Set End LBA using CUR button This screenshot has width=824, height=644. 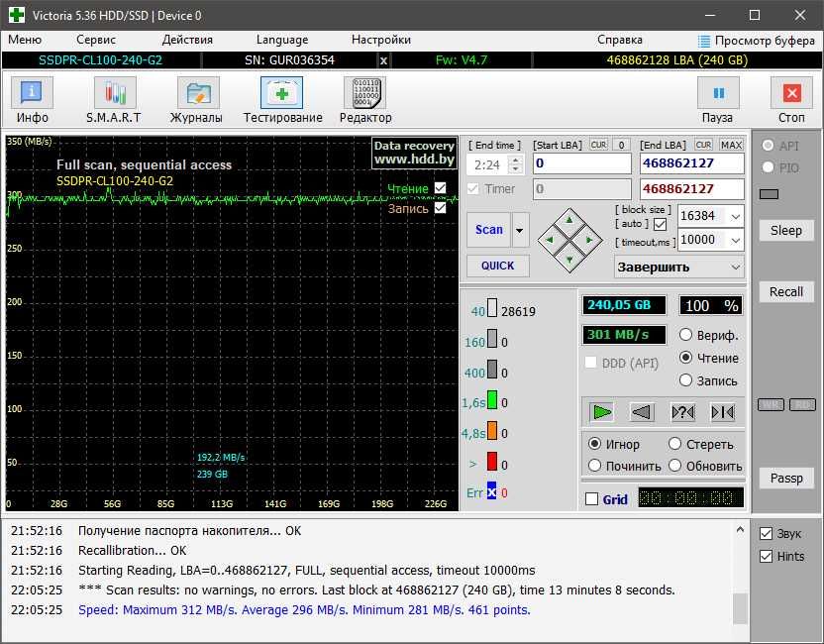point(703,145)
